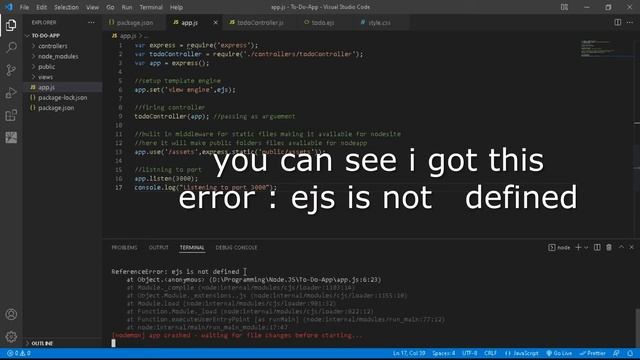Viewport: 640px width, 360px height.
Task: Open the notifications bell in the status bar
Action: click(x=630, y=353)
